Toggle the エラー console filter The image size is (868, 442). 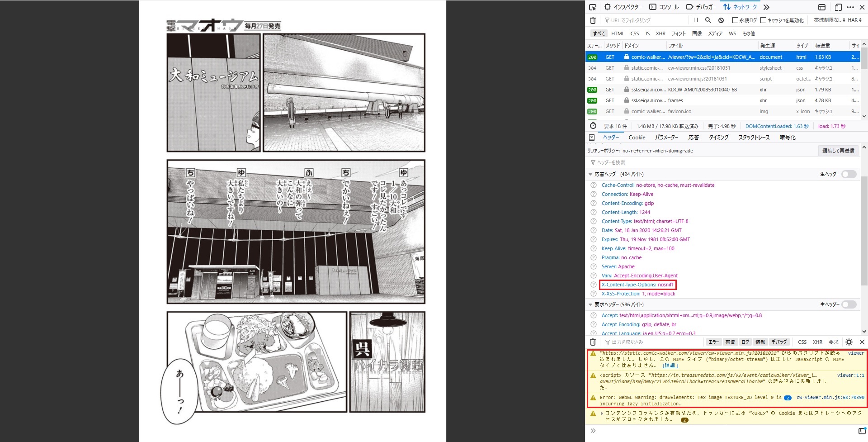click(713, 342)
